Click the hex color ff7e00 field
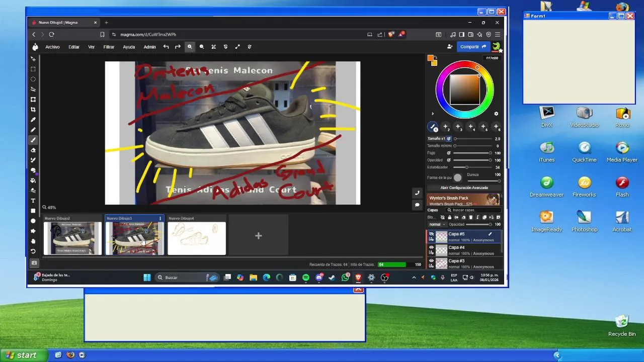The height and width of the screenshot is (362, 644). pos(492,58)
